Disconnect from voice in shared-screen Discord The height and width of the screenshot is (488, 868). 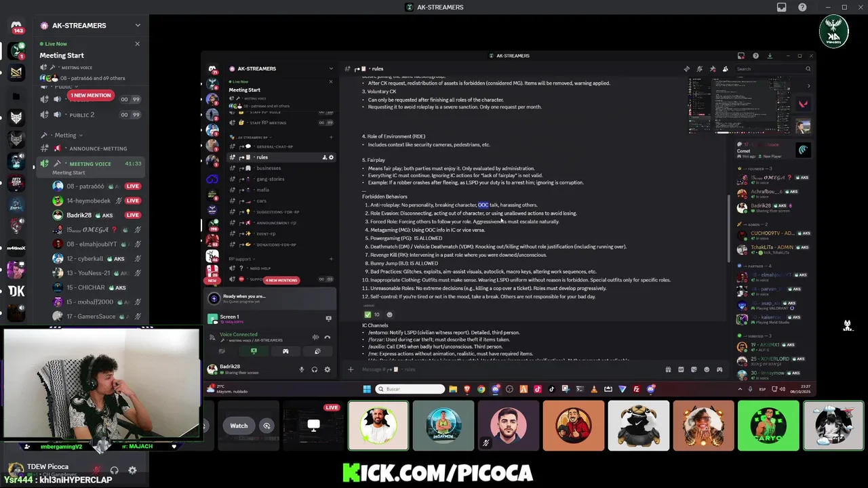327,337
